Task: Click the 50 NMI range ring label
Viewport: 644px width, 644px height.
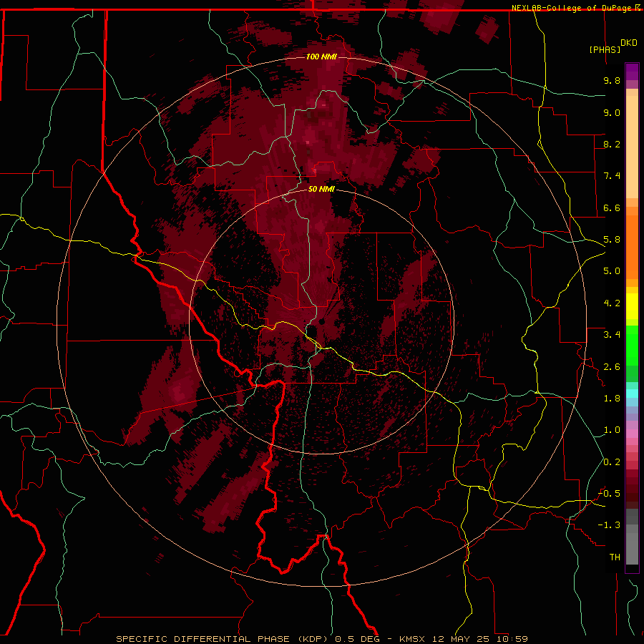Action: pyautogui.click(x=321, y=189)
